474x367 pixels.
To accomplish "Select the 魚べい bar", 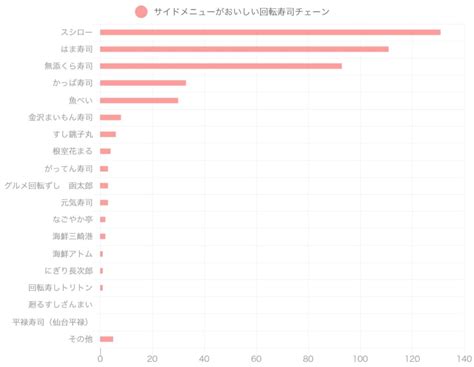I will pyautogui.click(x=139, y=100).
